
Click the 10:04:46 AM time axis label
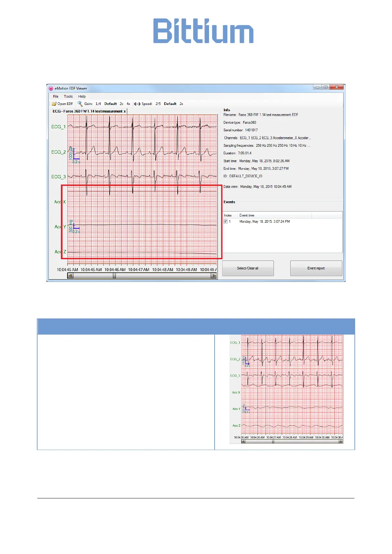115,270
